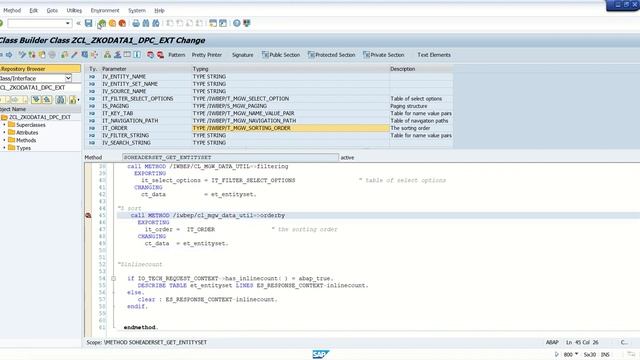Image resolution: width=640 pixels, height=360 pixels.
Task: Open the System menu
Action: click(137, 11)
